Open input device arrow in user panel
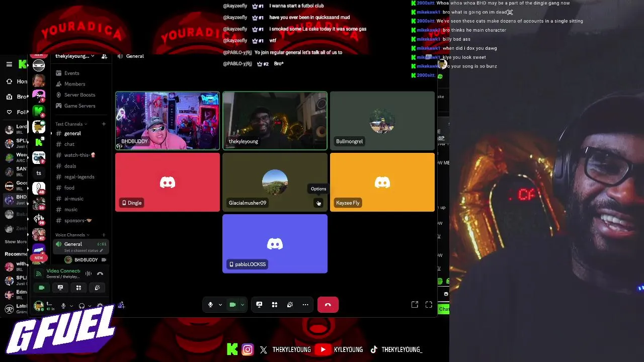The width and height of the screenshot is (644, 362). pyautogui.click(x=71, y=306)
